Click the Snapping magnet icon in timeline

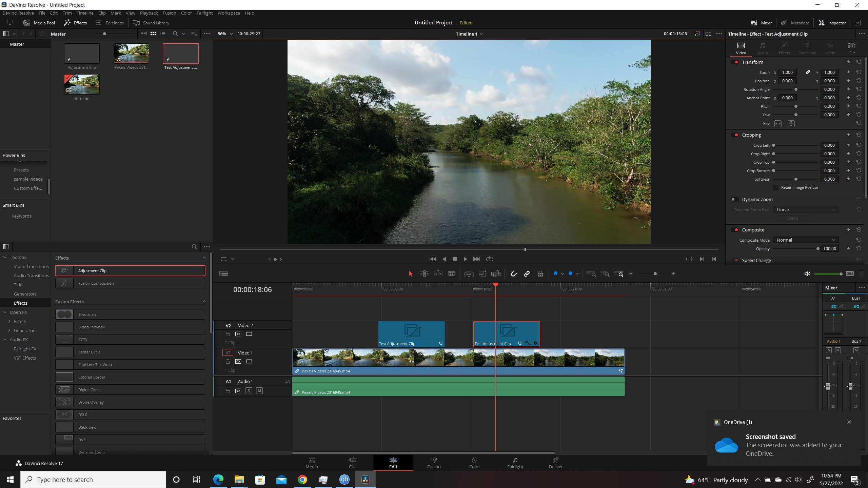point(514,273)
